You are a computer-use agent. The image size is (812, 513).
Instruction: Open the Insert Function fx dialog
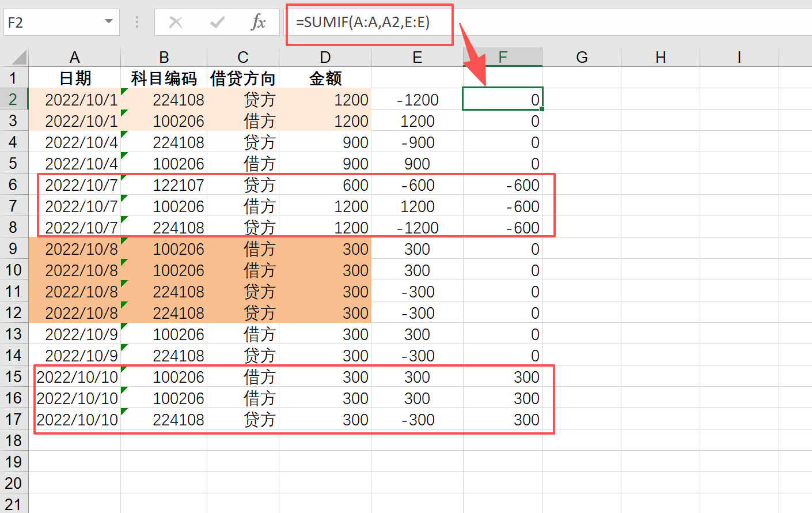click(258, 22)
